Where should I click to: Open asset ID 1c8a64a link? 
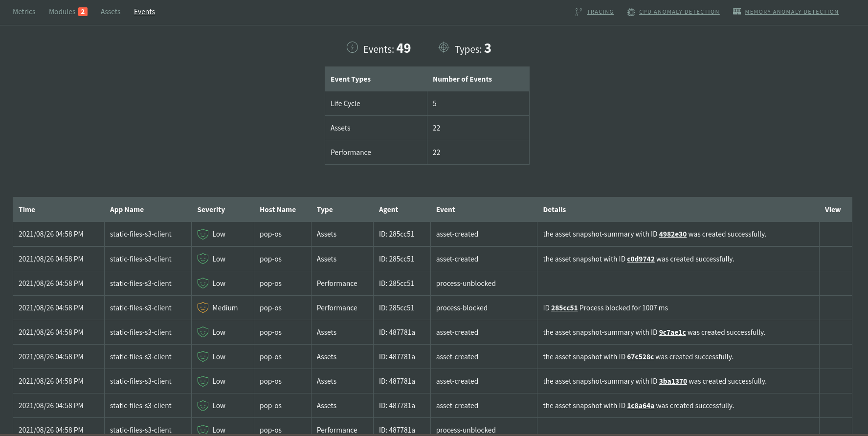641,406
